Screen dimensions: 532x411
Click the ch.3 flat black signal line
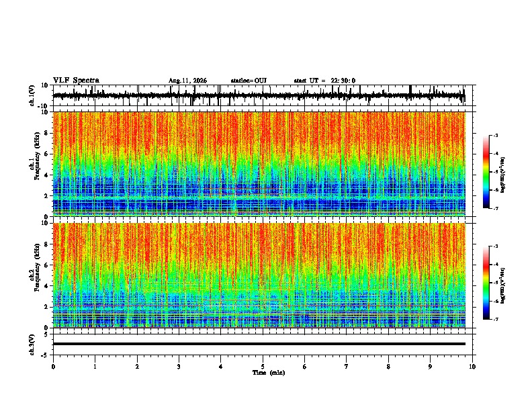(259, 344)
